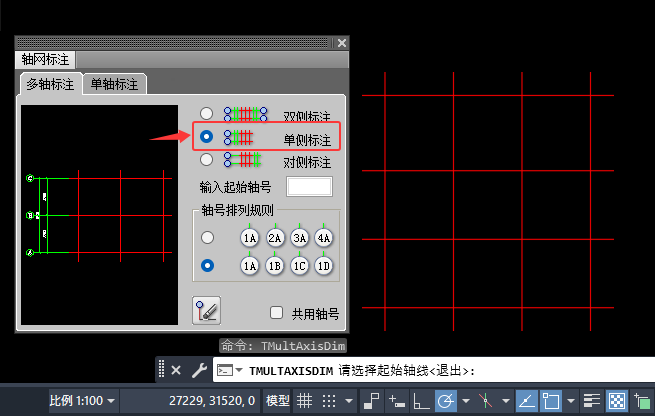655x416 pixels.
Task: Toggle ortho mode icon
Action: pyautogui.click(x=421, y=401)
